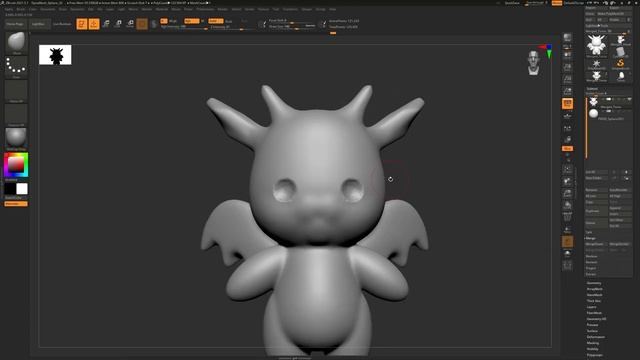Viewport: 640px width, 360px height.
Task: Click the color picker square
Action: [x=16, y=164]
